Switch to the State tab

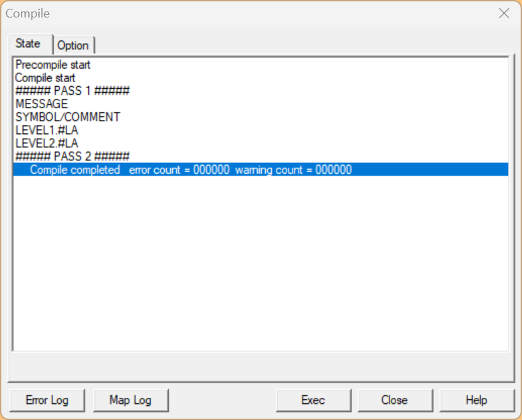click(x=30, y=44)
